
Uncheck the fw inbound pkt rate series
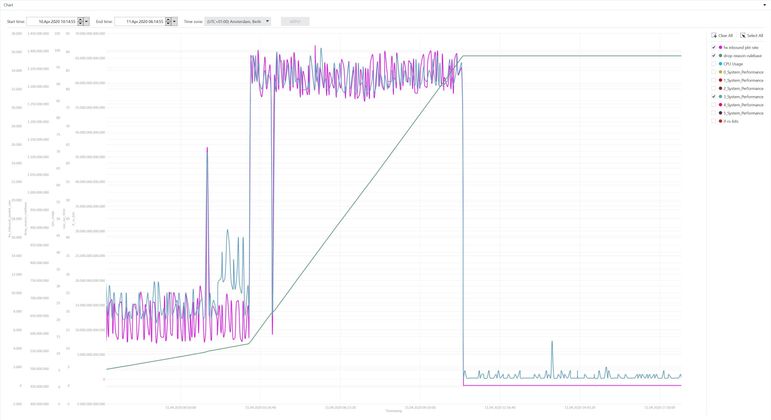click(x=713, y=46)
